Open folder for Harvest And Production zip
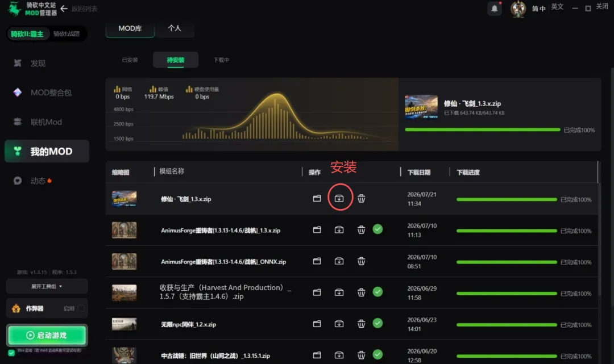 pyautogui.click(x=317, y=292)
